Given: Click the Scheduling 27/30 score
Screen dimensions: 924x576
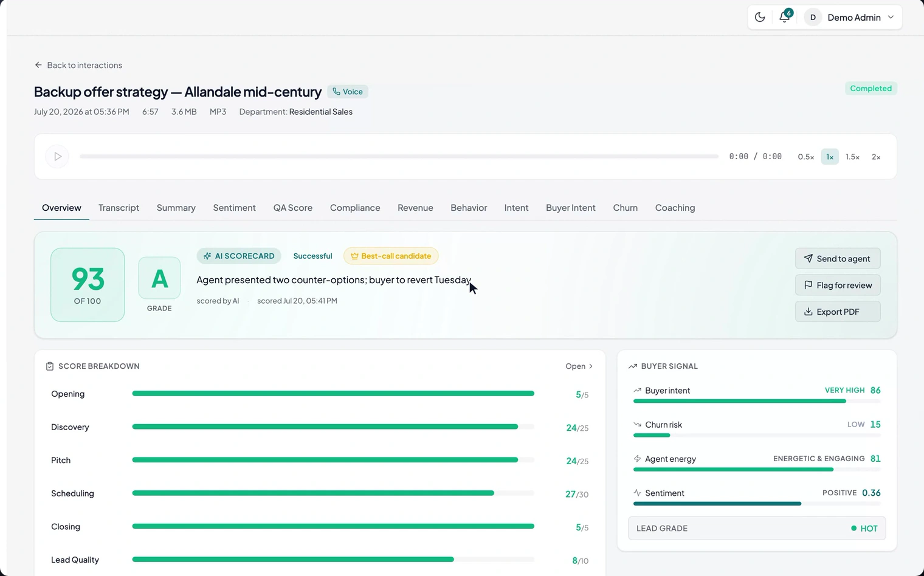Looking at the screenshot, I should click(x=577, y=495).
